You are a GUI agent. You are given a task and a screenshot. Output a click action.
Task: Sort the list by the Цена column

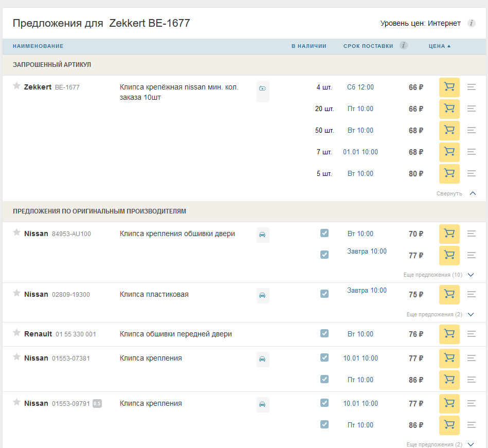point(439,46)
